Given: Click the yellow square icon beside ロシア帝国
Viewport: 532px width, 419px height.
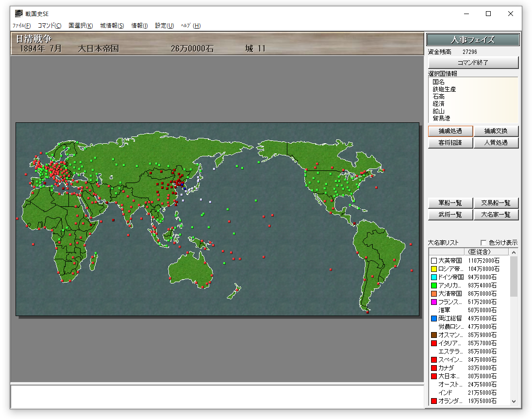Looking at the screenshot, I should pos(434,269).
